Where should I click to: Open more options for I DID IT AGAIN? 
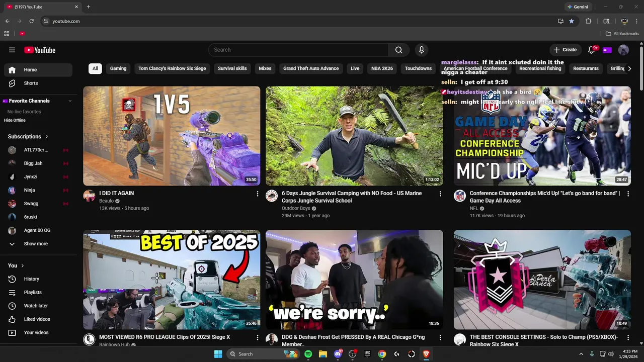258,194
